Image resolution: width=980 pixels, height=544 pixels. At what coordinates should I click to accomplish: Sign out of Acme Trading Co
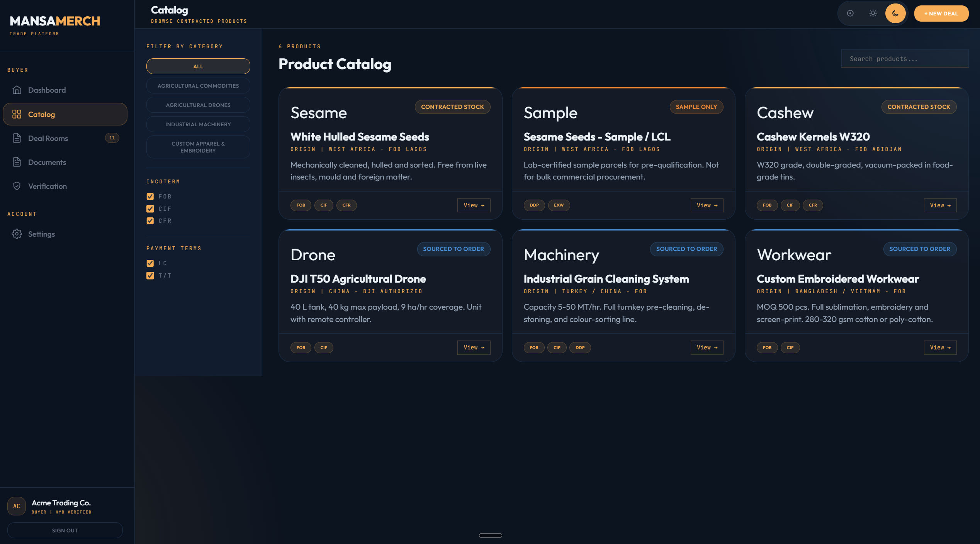65,530
